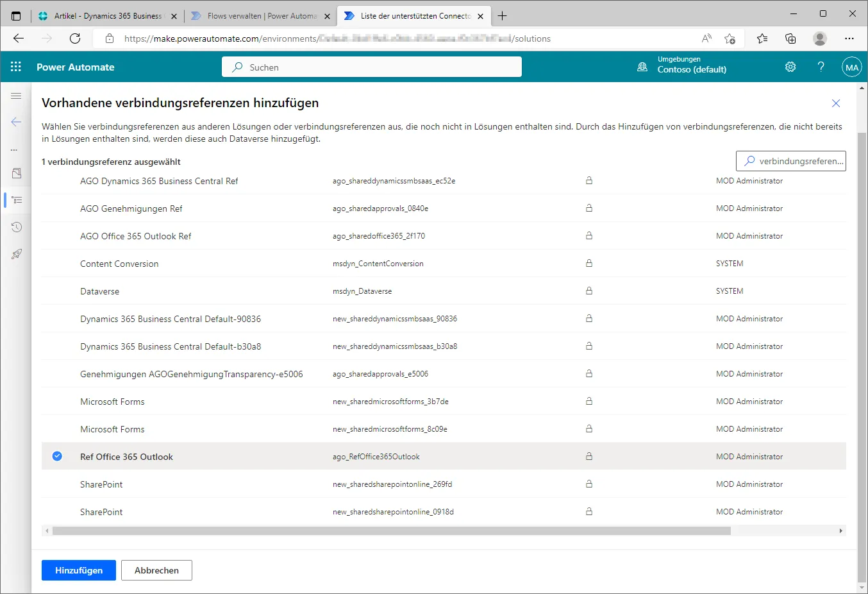This screenshot has width=868, height=594.
Task: Click the horizontal scrollbar right arrow
Action: coord(841,531)
